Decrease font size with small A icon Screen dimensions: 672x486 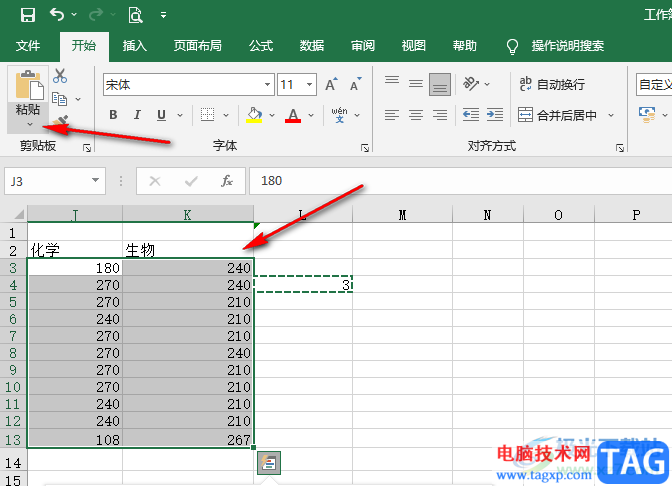(x=356, y=84)
